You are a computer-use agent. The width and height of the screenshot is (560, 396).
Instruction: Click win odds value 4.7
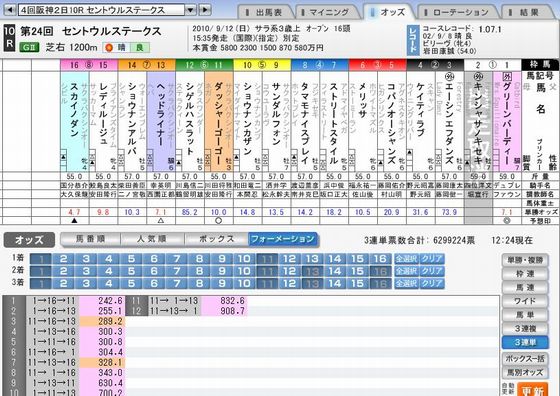(74, 212)
